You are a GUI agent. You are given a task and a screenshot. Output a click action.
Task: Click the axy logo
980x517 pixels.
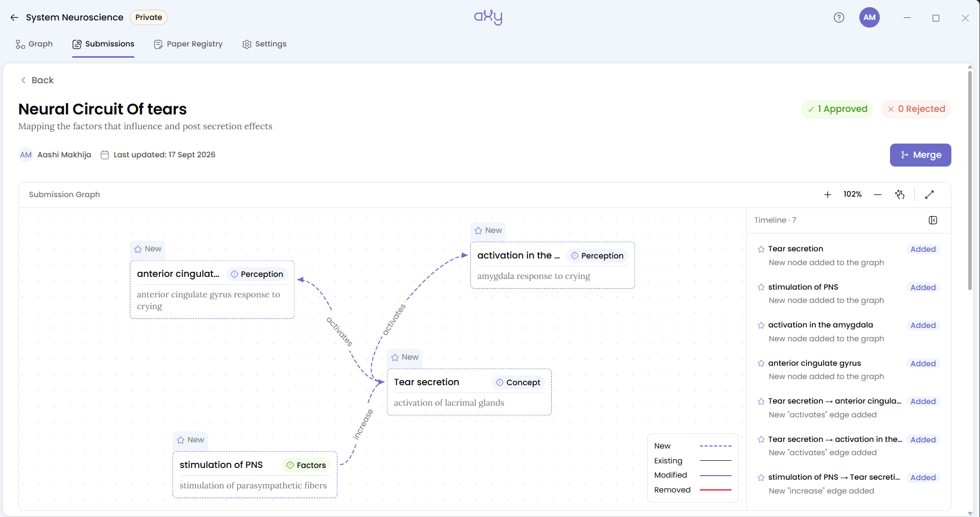[x=488, y=17]
